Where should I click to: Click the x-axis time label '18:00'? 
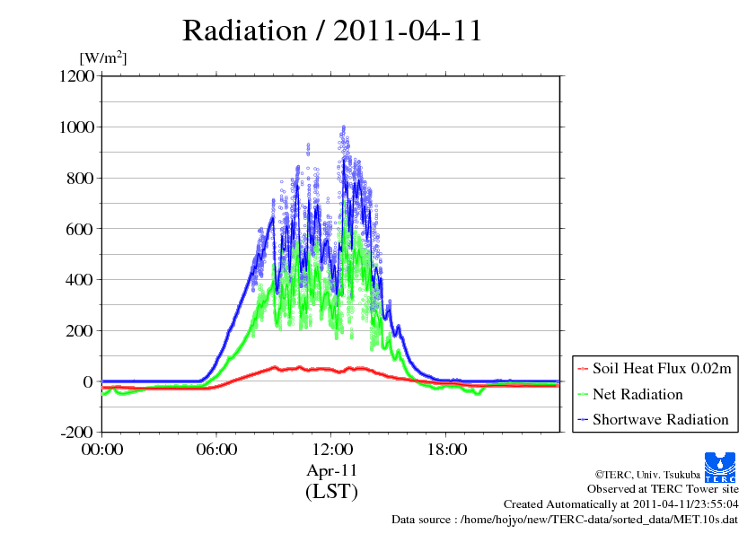pos(446,450)
